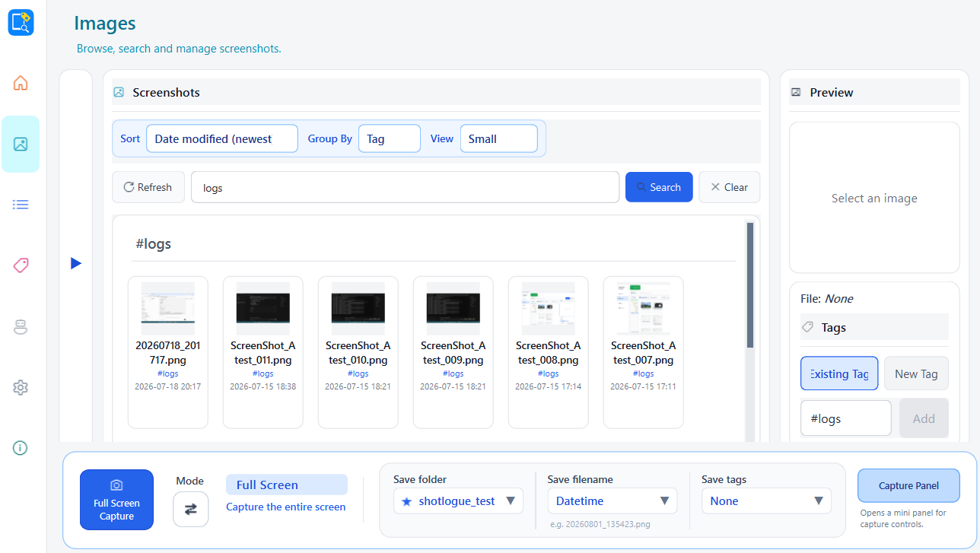Open the Save filename Datetime dropdown
Screen dimensions: 980x553
coord(612,501)
